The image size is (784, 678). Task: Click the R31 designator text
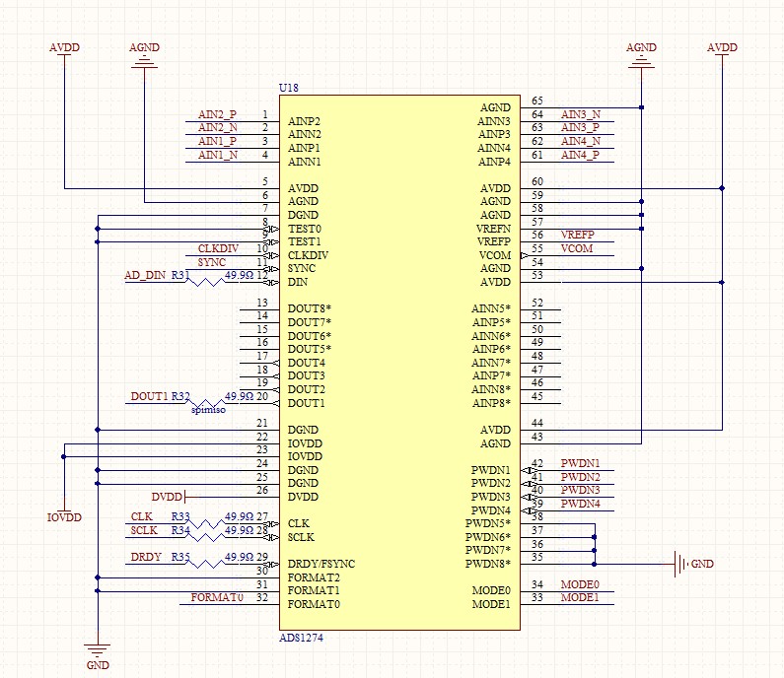[x=180, y=275]
